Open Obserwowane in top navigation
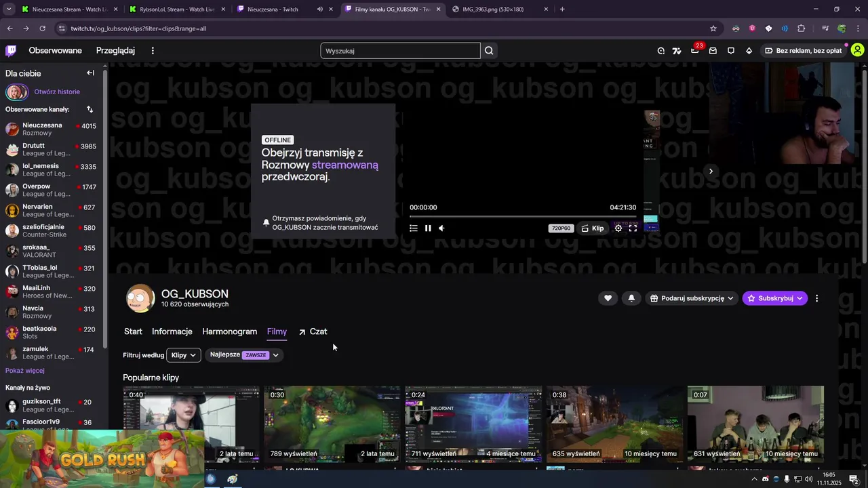868x488 pixels. click(x=55, y=51)
